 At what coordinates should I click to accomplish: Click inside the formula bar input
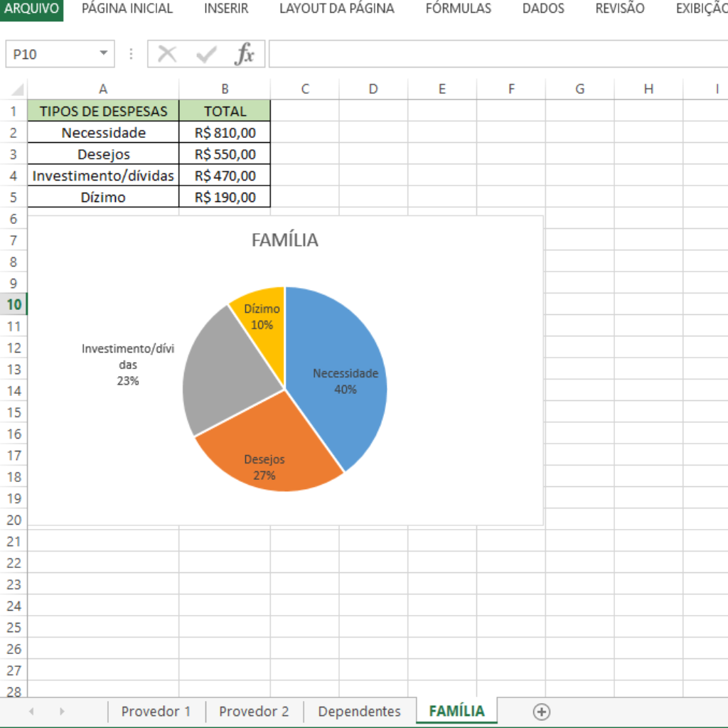pyautogui.click(x=498, y=54)
